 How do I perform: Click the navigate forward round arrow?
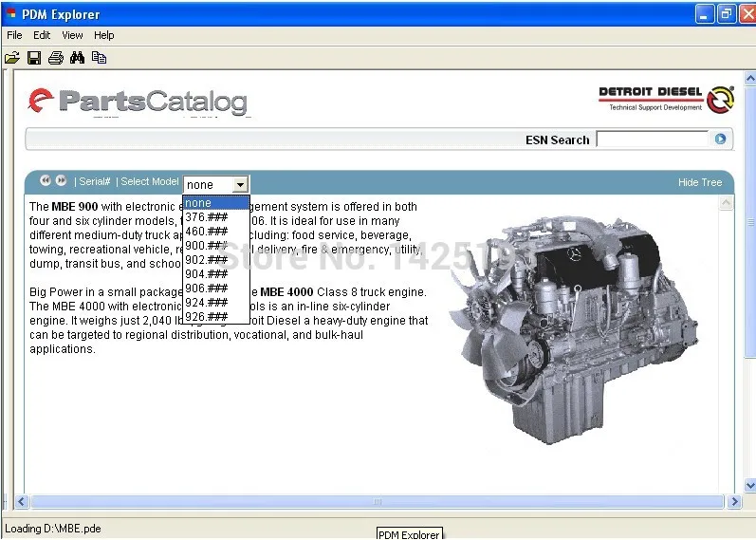(x=61, y=180)
